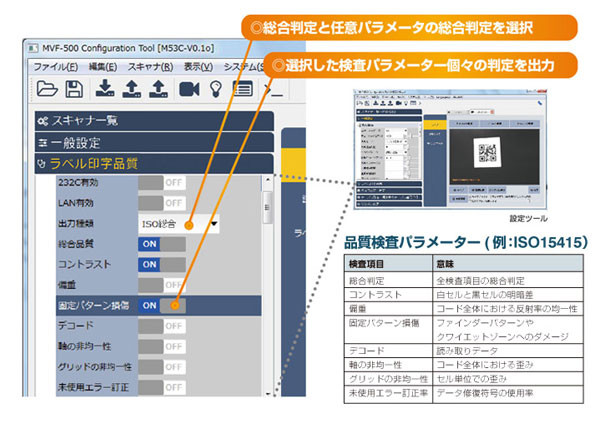Click the download arrow toolbar icon
Image resolution: width=598 pixels, height=421 pixels.
point(105,89)
